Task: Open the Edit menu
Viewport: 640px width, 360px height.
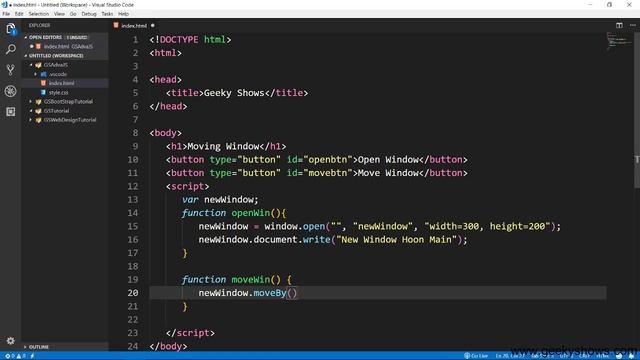Action: (19, 14)
